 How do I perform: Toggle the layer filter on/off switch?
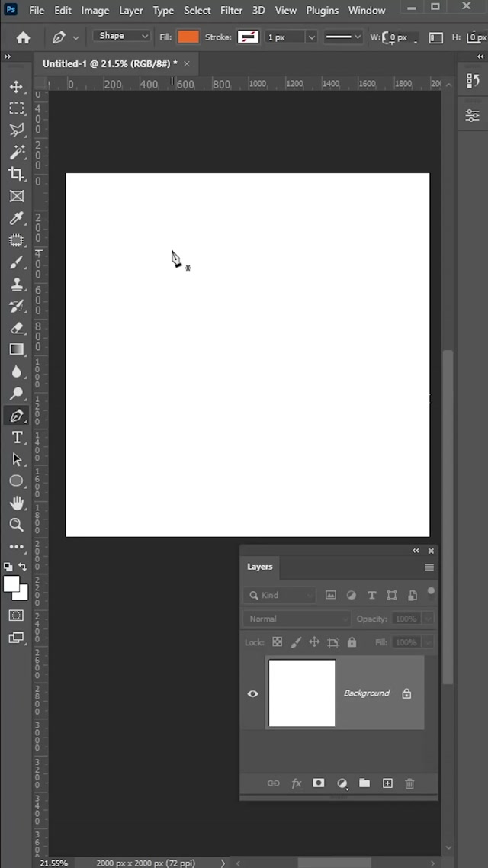pos(431,593)
